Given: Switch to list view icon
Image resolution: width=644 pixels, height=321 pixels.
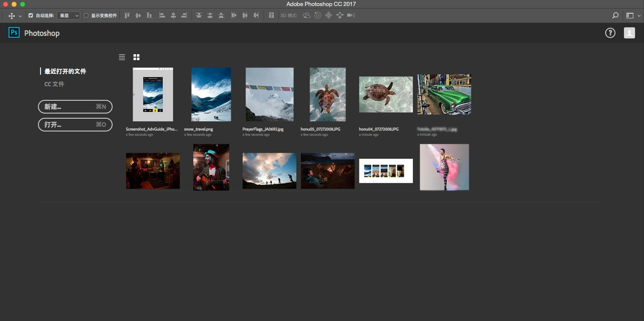Looking at the screenshot, I should tap(122, 57).
